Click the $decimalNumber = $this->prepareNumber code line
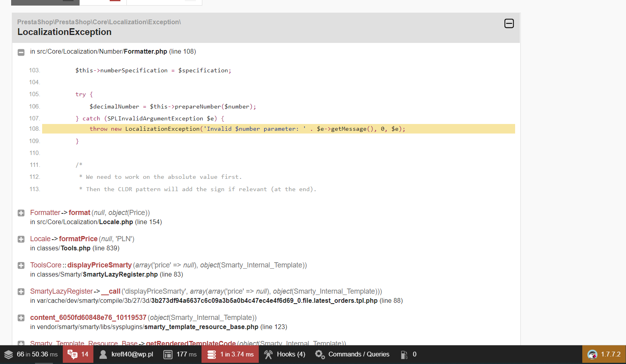626x364 pixels. tap(173, 106)
